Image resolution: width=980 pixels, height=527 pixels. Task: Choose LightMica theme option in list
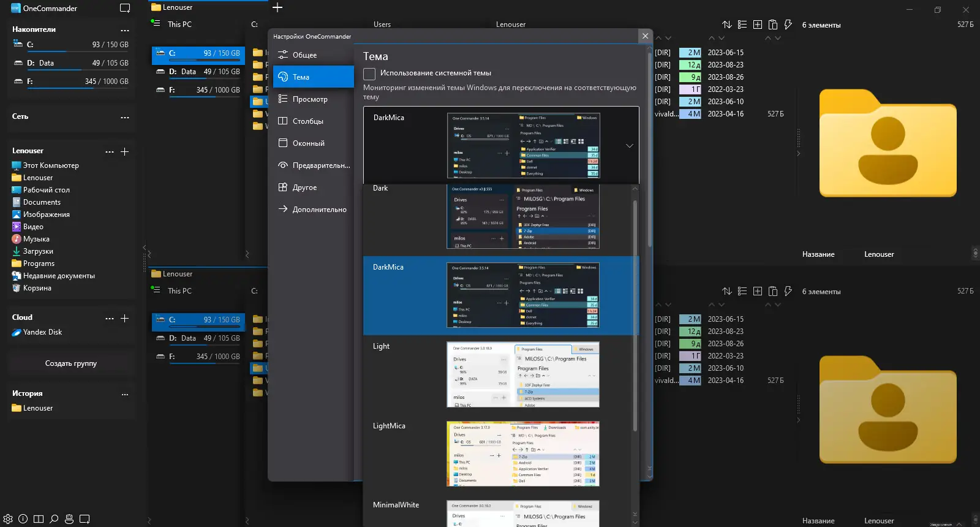(497, 454)
